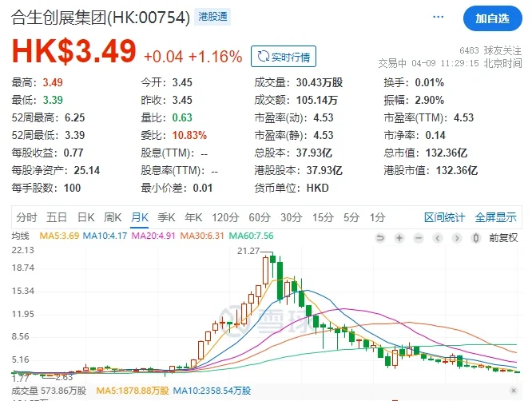Click the 6483 球友关注 follower count
Viewport: 532px width, 401px height.
coord(490,50)
